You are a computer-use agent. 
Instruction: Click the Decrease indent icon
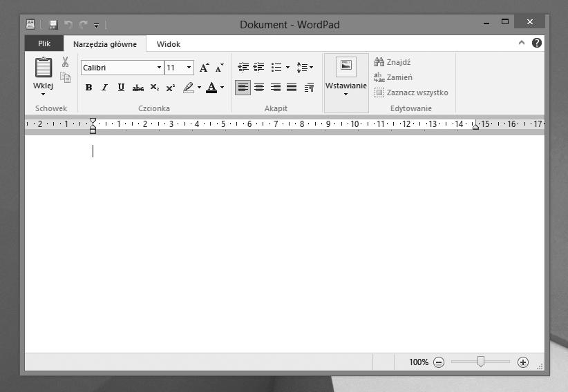tap(243, 68)
